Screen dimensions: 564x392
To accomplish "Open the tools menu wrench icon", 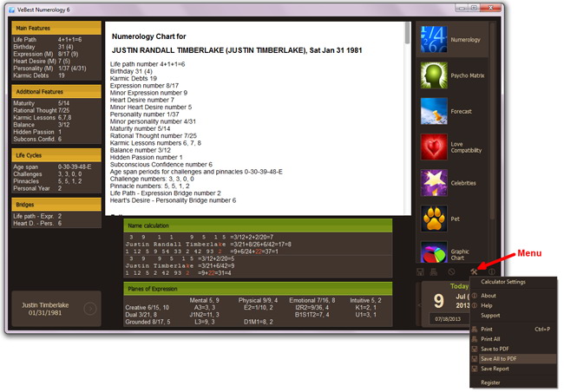I will [x=474, y=271].
